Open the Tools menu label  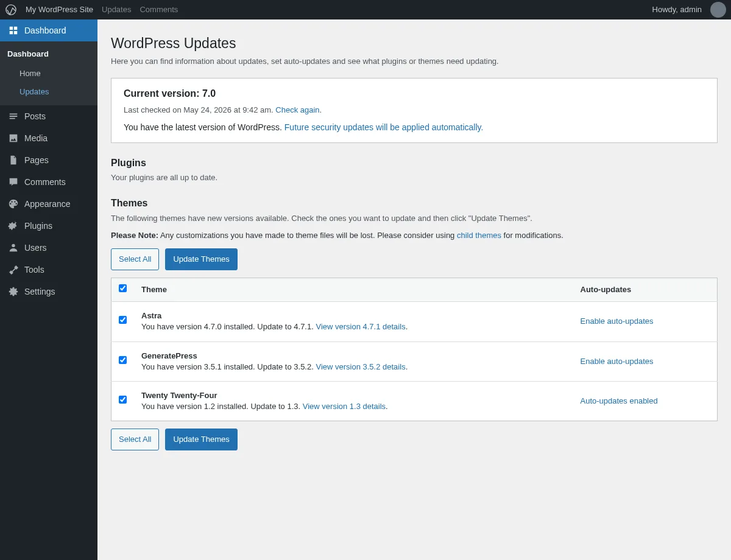[34, 270]
